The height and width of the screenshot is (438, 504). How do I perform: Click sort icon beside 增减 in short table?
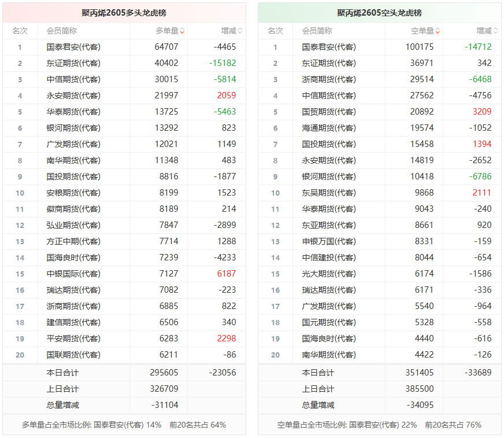496,31
